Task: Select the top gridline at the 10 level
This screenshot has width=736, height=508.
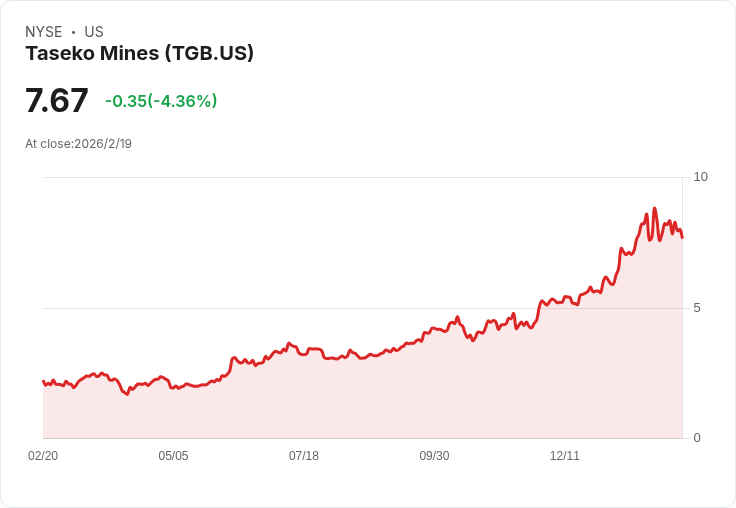Action: pyautogui.click(x=362, y=177)
